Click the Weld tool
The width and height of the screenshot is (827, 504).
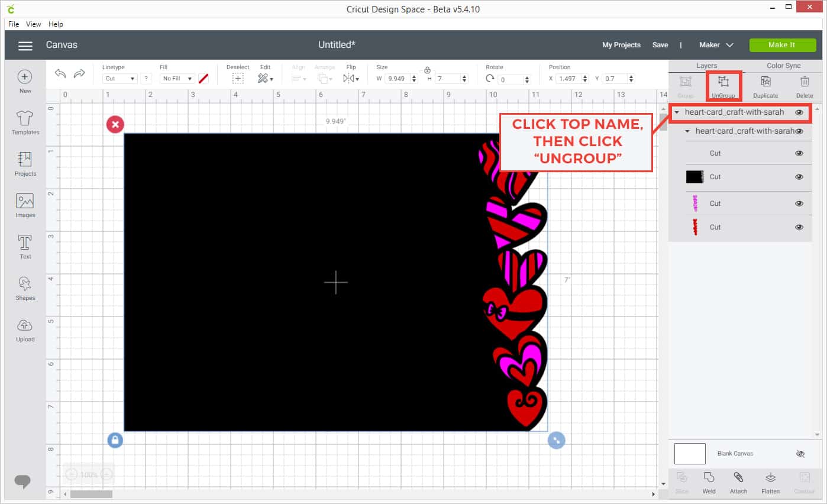tap(709, 483)
